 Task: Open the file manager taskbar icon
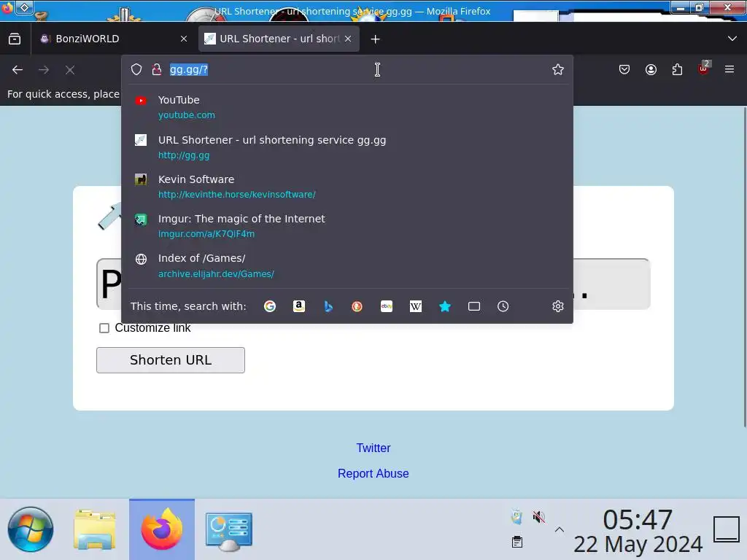pyautogui.click(x=95, y=529)
